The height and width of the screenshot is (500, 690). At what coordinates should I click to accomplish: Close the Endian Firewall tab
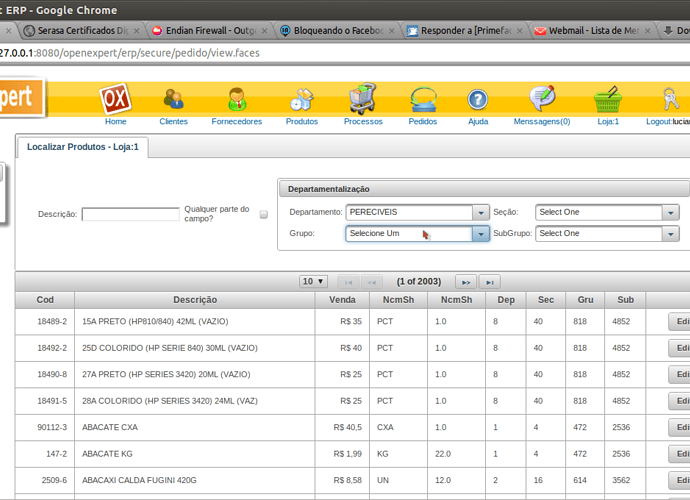264,31
